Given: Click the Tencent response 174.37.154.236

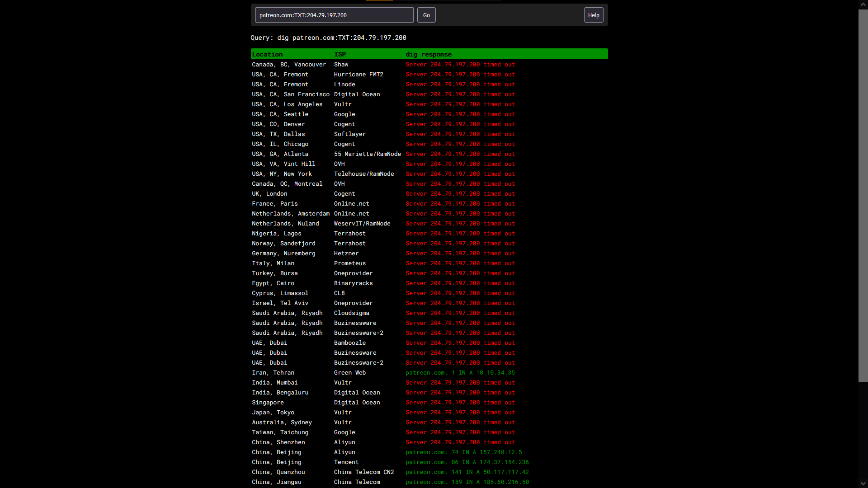Looking at the screenshot, I should [x=467, y=462].
